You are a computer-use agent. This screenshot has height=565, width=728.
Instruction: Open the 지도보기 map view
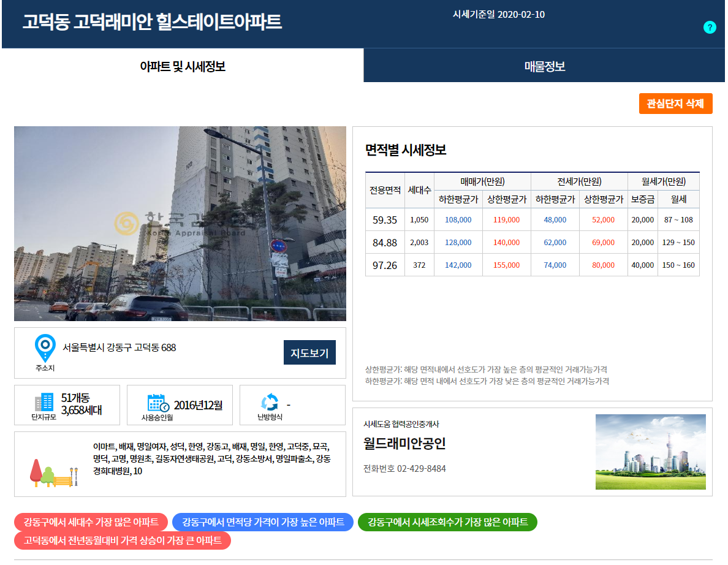click(x=309, y=352)
